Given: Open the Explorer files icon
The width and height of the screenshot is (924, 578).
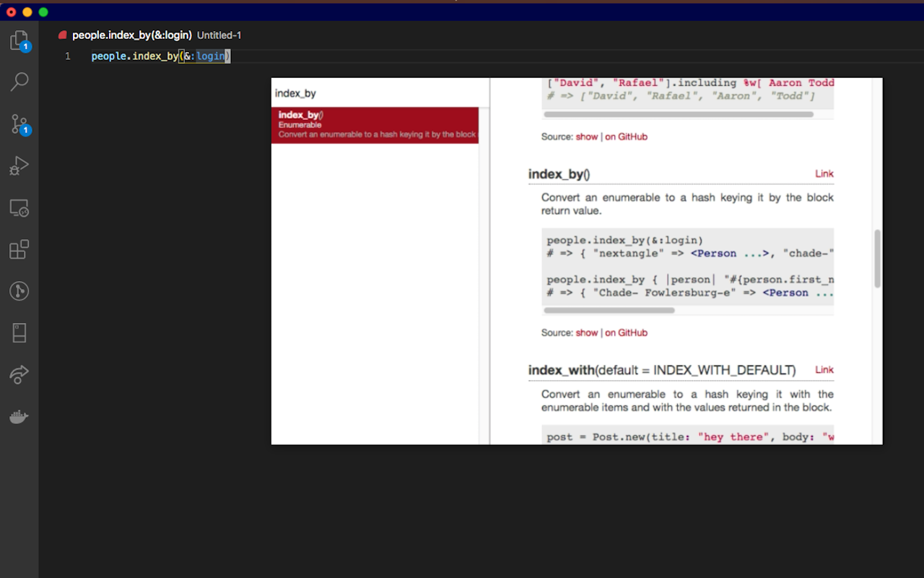Looking at the screenshot, I should click(x=19, y=40).
